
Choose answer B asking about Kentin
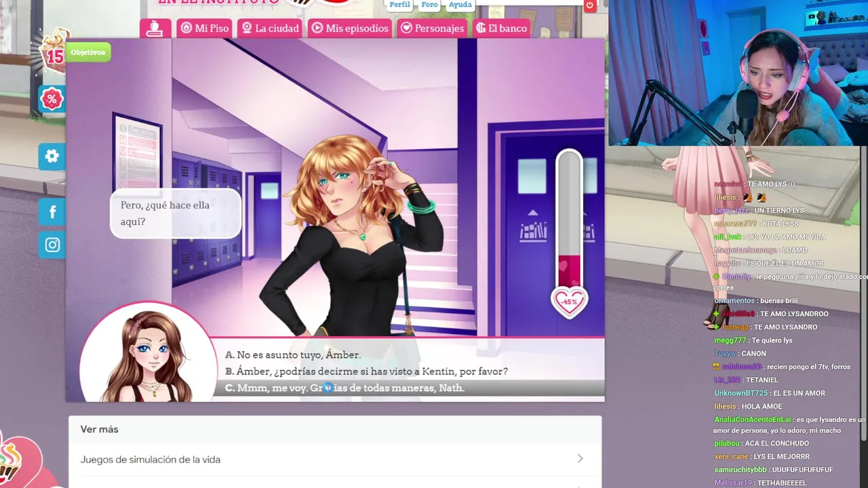click(x=366, y=371)
